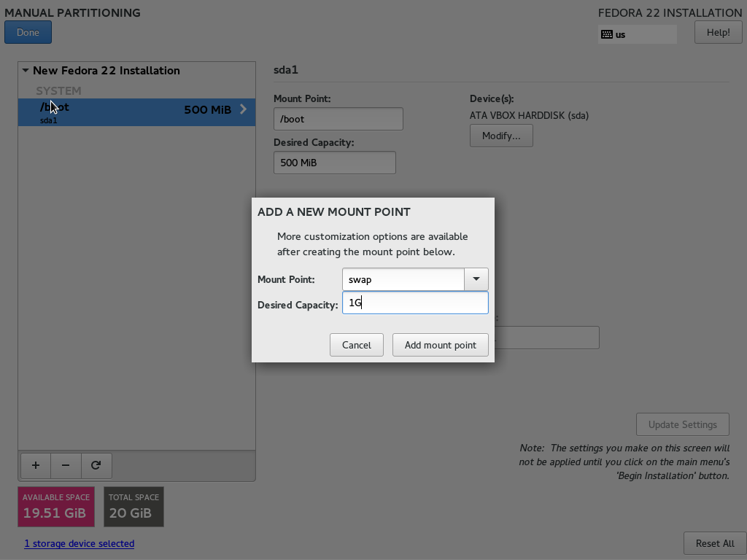Click the TOTAL SPACE 20 GiB box
This screenshot has width=747, height=560.
(134, 507)
